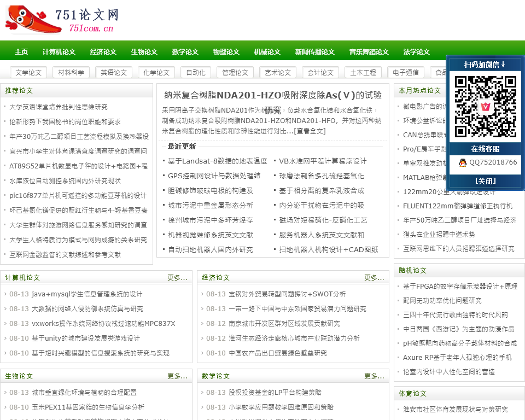The image size is (525, 420).
Task: Expand 更多 in the 经济论文 section
Action: [374, 277]
